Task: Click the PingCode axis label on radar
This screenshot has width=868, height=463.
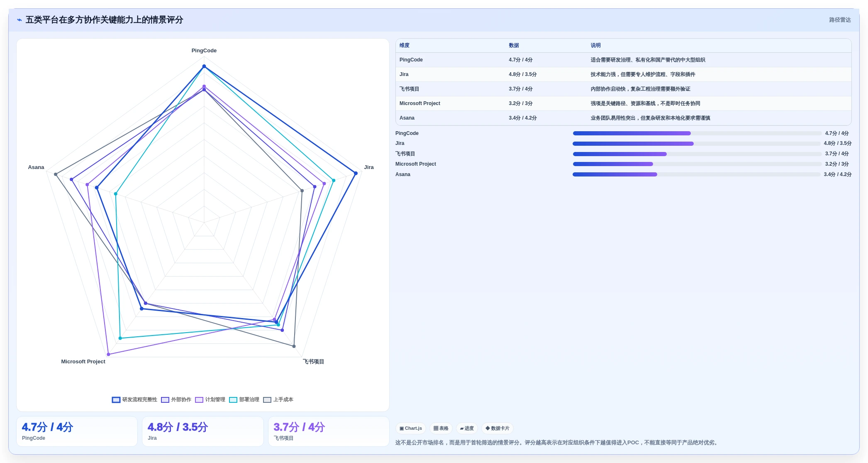Action: tap(204, 51)
